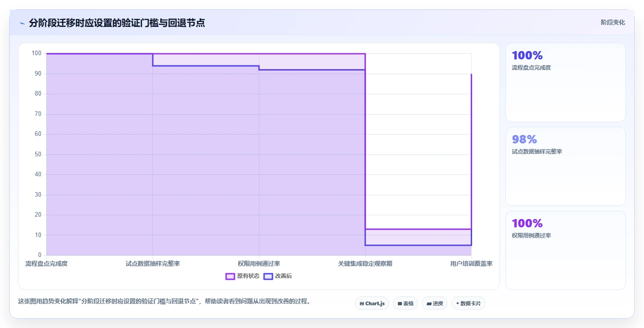Toggle the 改善后 legend swatch
Viewport: 644px width, 328px height.
(x=268, y=276)
